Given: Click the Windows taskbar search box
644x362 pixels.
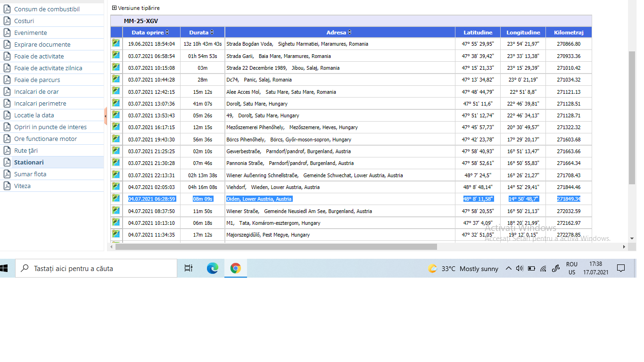Looking at the screenshot, I should (x=97, y=268).
